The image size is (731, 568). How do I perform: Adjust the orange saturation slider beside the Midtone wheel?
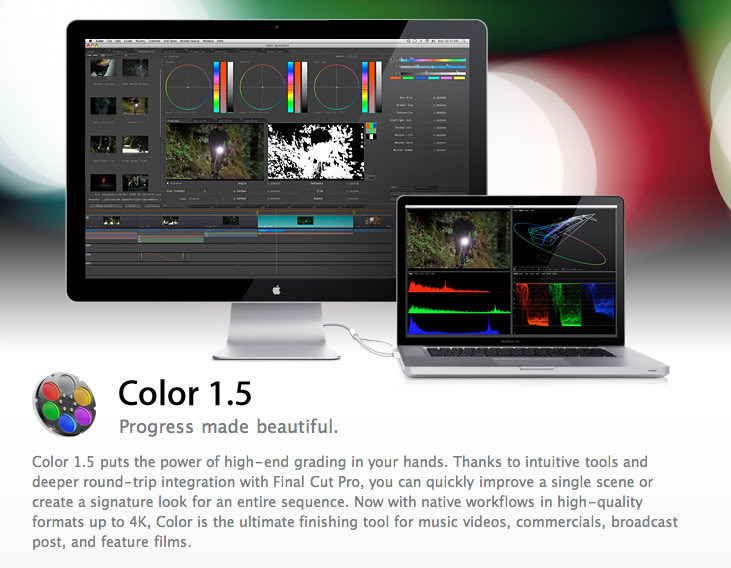coord(297,87)
